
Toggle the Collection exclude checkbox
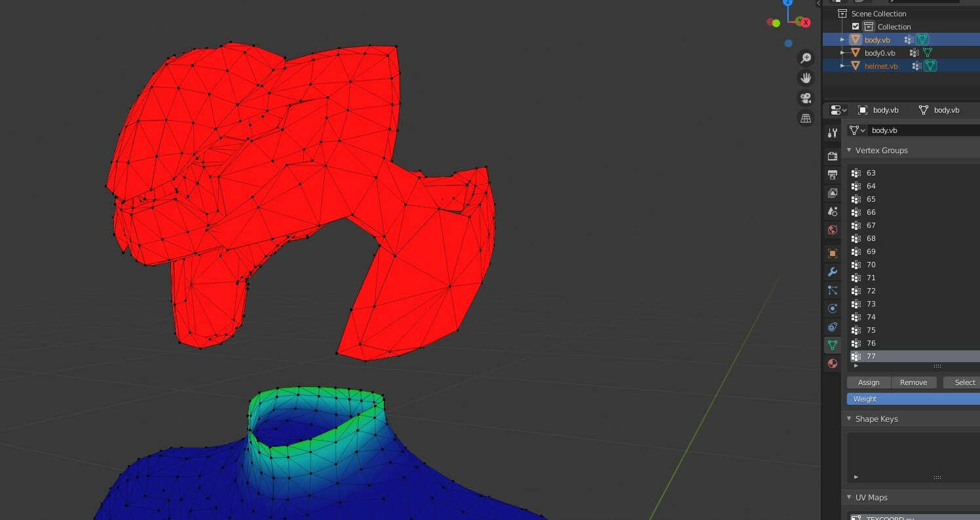[856, 27]
